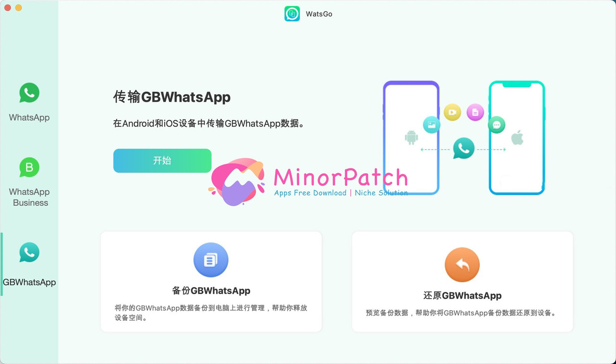Start the GBWhatsApp transfer with 开始 button
This screenshot has height=364, width=616.
(x=162, y=161)
